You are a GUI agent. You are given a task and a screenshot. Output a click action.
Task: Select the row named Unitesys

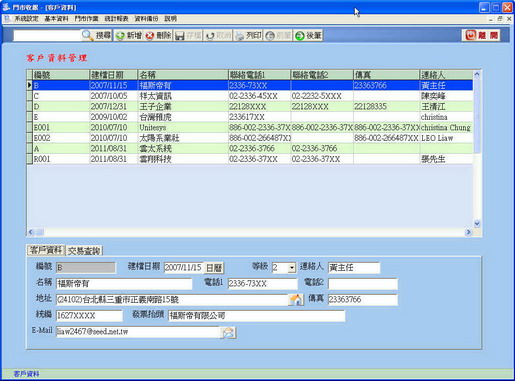coord(249,127)
